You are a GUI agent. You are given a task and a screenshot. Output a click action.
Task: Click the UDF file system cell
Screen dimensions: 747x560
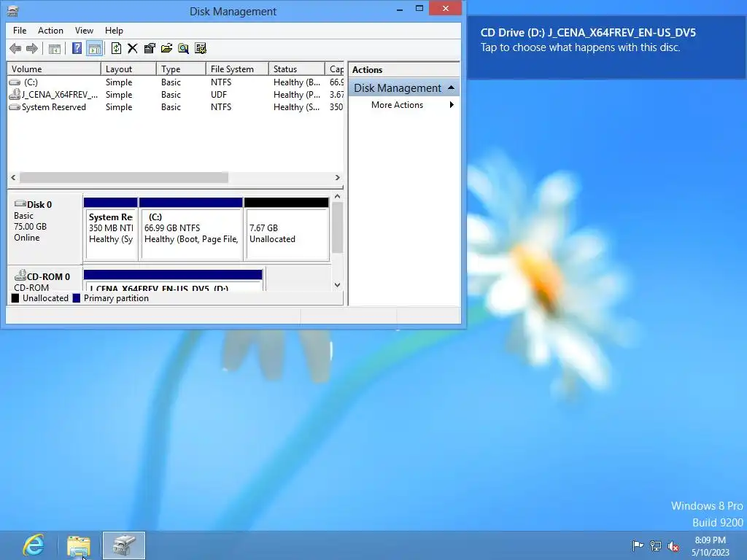pyautogui.click(x=219, y=94)
